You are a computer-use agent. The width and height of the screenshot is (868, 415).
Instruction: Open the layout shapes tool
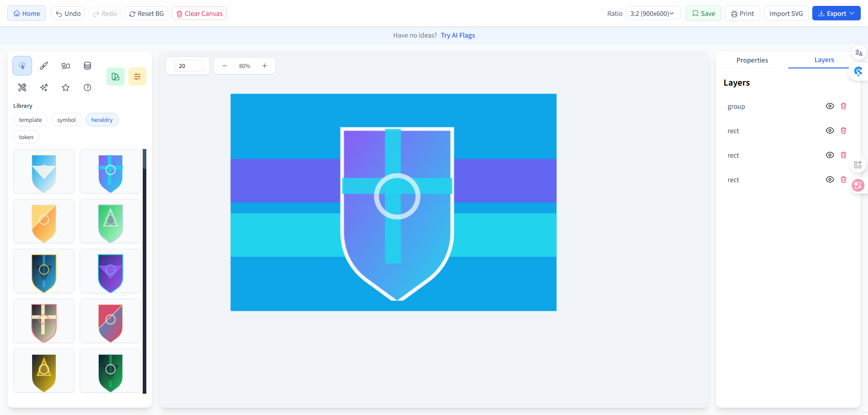[65, 66]
